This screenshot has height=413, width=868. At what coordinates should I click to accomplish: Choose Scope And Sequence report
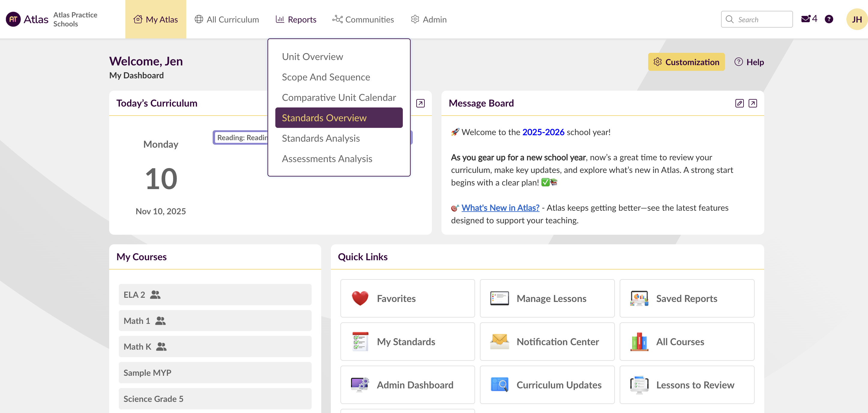click(x=326, y=77)
